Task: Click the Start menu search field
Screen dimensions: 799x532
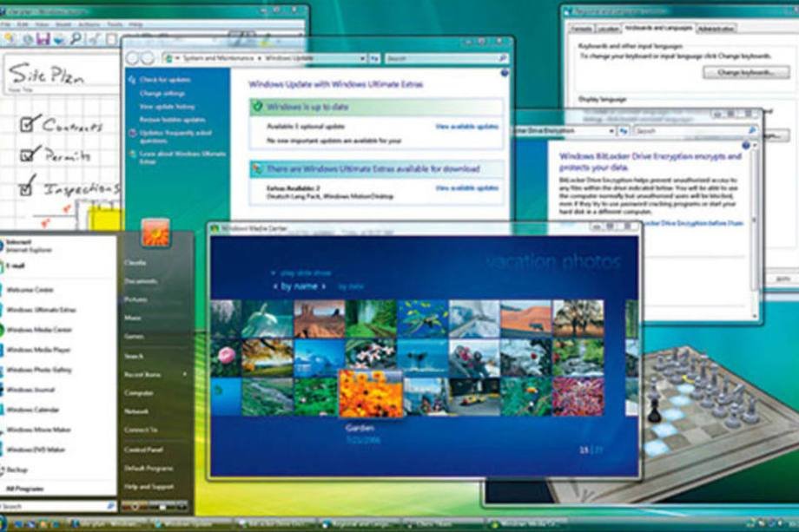Action: click(x=58, y=506)
